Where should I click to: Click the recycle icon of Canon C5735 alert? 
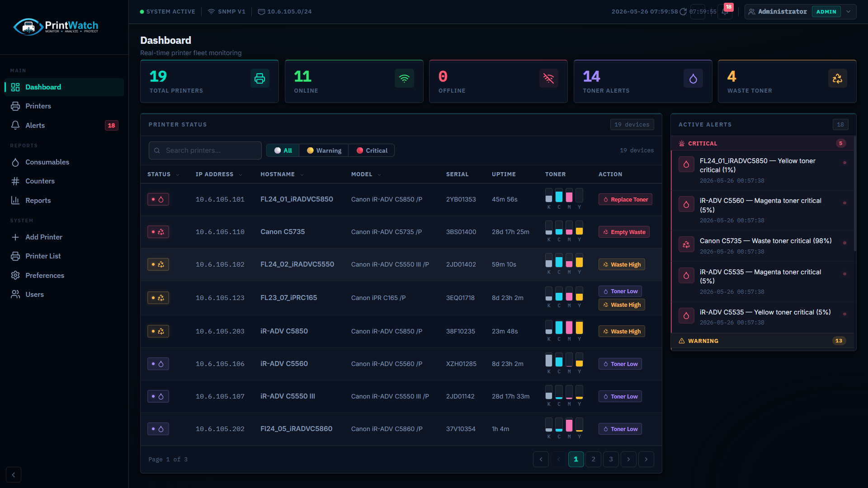click(686, 245)
